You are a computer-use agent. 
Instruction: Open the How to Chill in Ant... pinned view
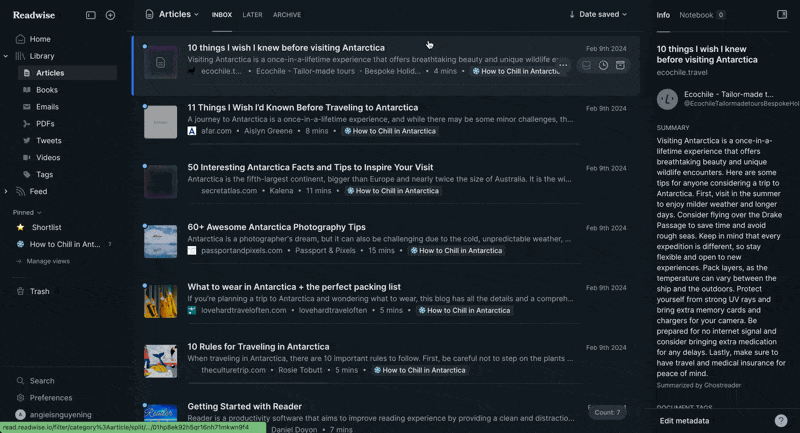pyautogui.click(x=65, y=244)
